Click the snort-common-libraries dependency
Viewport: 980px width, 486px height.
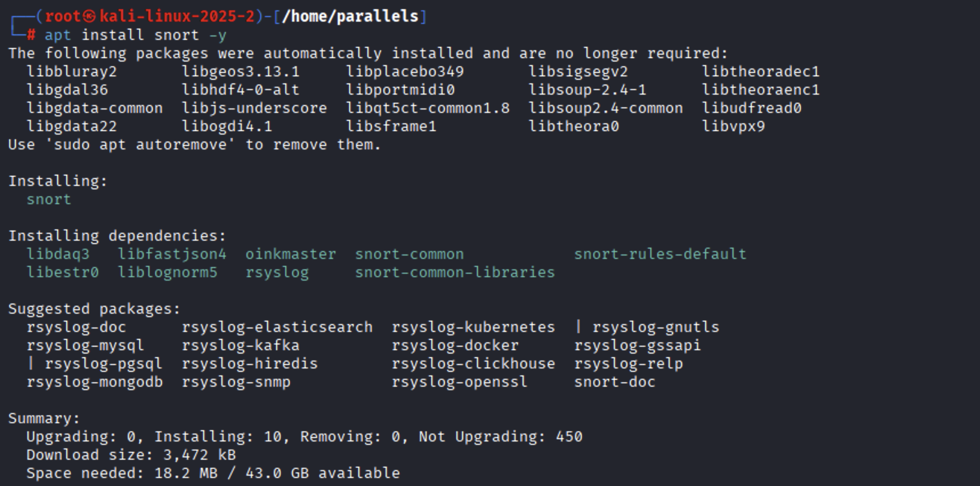(455, 273)
